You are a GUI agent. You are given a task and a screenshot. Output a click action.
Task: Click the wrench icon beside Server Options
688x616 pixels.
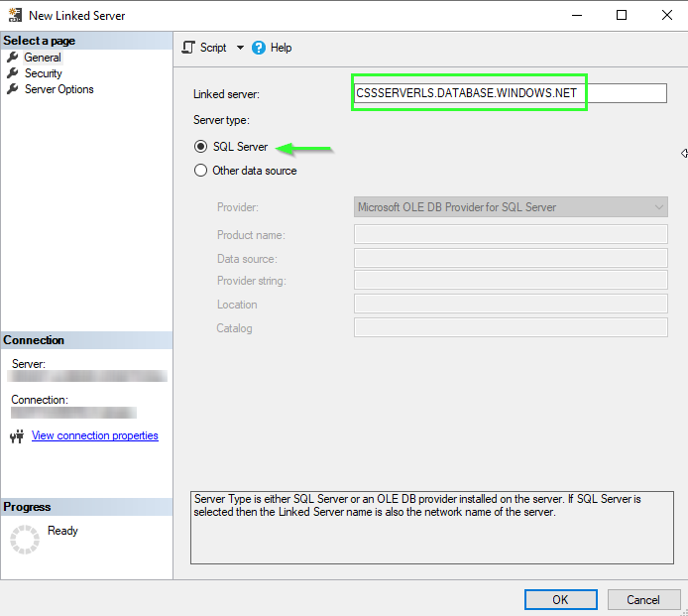coord(13,88)
